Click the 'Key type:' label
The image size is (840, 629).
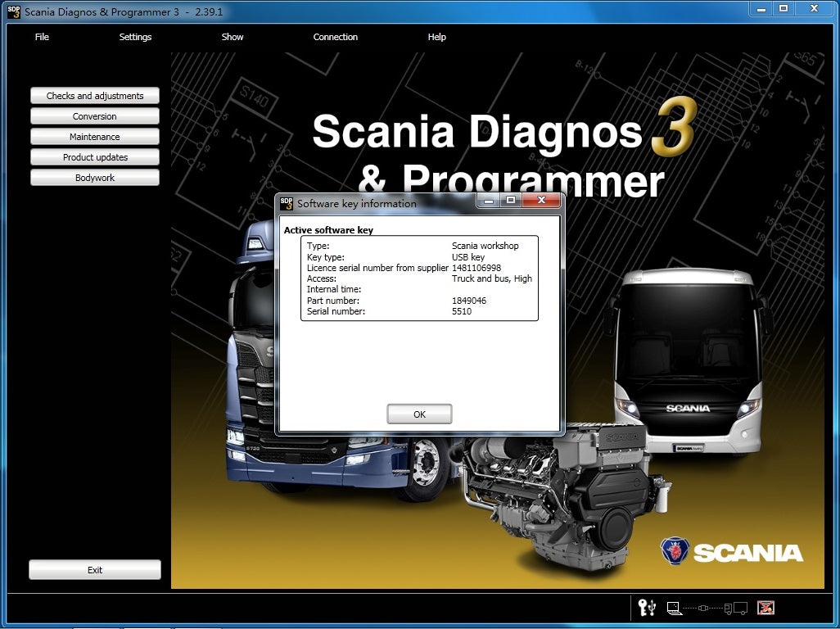(325, 257)
